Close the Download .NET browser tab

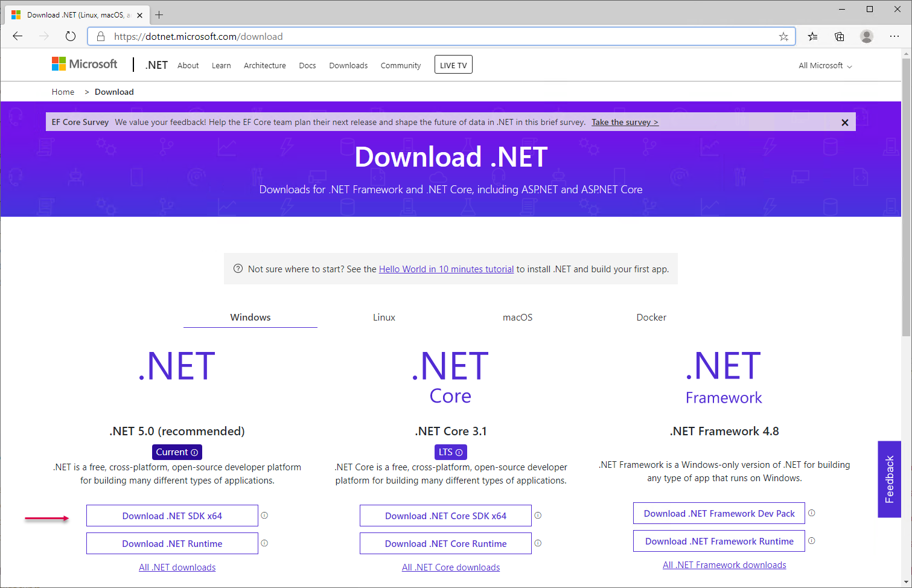(x=140, y=15)
